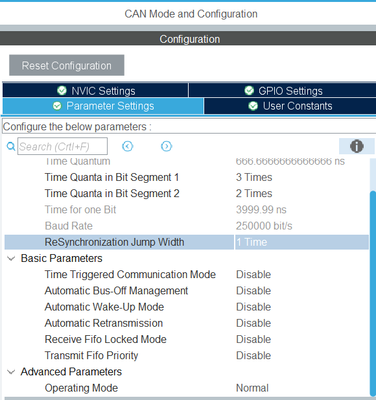Open Automatic Wake-Up Mode Disable value
This screenshot has width=376, height=400.
[253, 307]
